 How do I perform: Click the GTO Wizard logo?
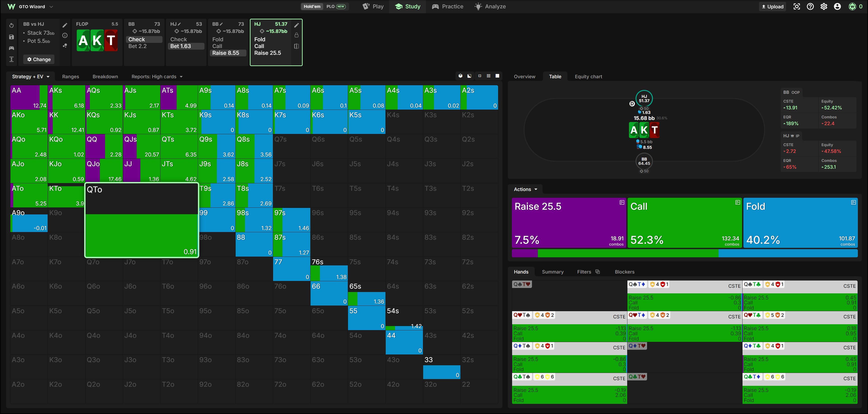[x=11, y=6]
